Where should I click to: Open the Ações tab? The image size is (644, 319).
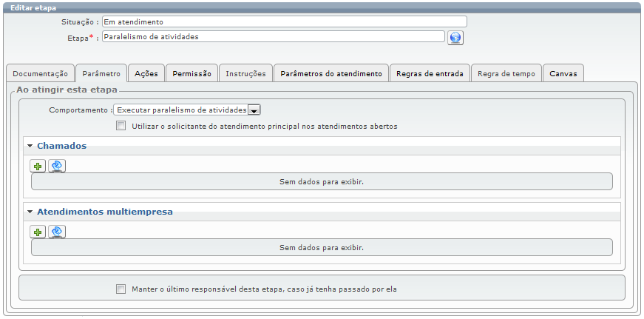click(x=146, y=74)
